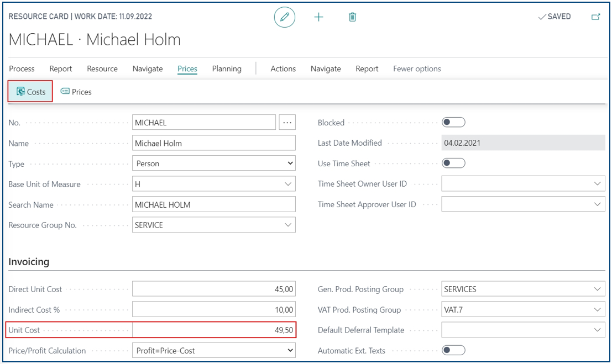Click the Indirect Cost % field

click(214, 310)
